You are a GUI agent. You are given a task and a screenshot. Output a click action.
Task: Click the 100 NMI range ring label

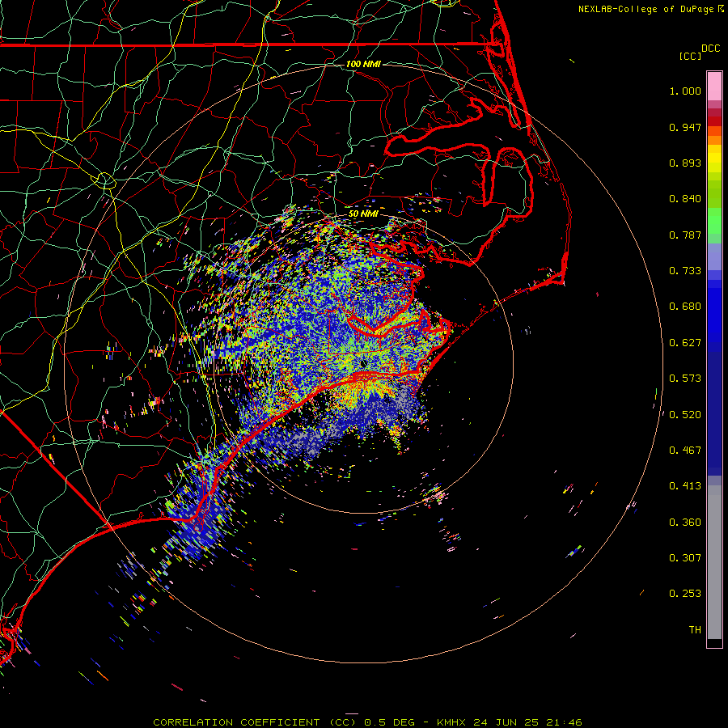tap(363, 64)
